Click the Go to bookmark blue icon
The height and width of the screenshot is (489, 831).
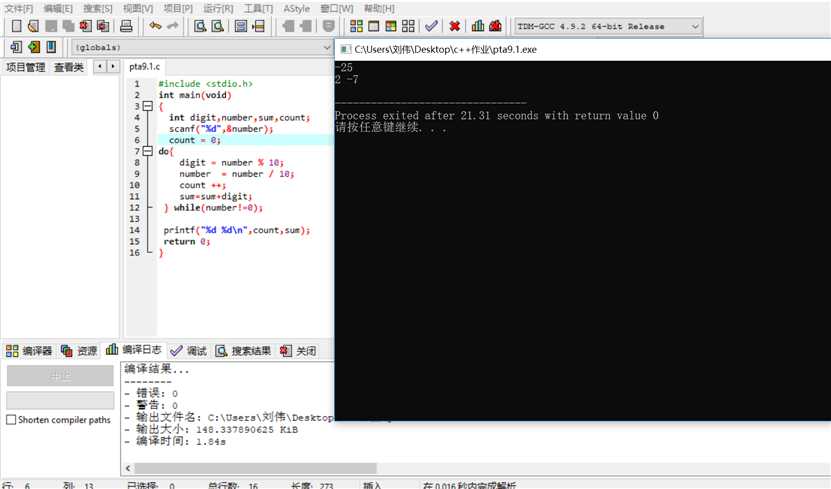click(51, 47)
